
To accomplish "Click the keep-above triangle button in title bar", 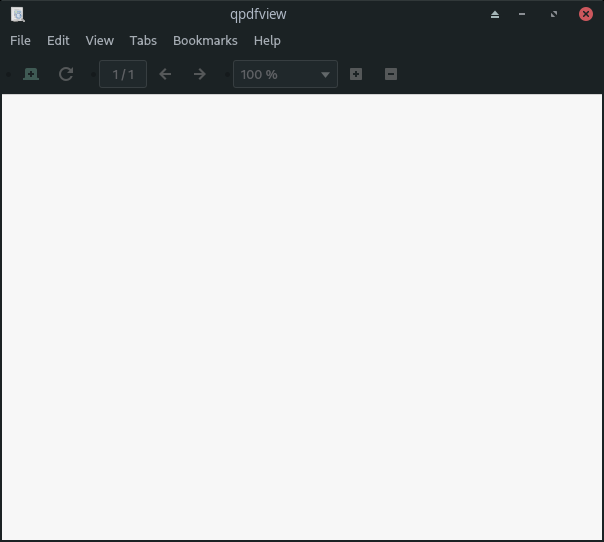I will pyautogui.click(x=495, y=15).
